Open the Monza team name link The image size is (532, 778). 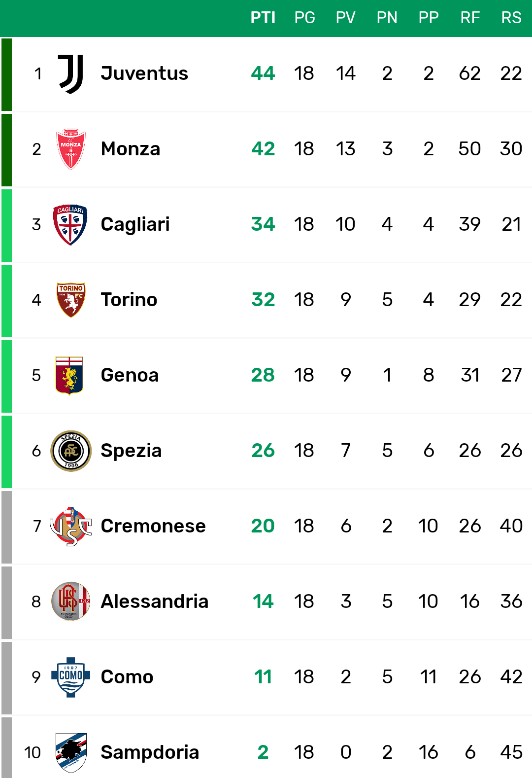pos(131,149)
